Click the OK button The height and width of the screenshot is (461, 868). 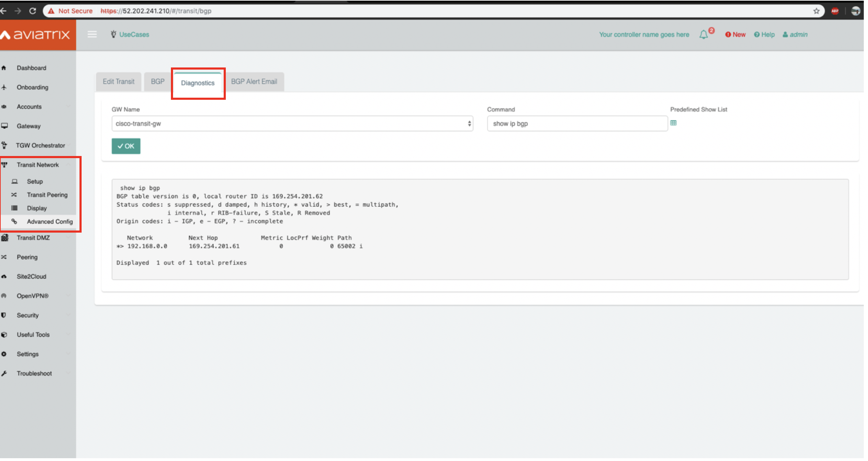tap(126, 146)
